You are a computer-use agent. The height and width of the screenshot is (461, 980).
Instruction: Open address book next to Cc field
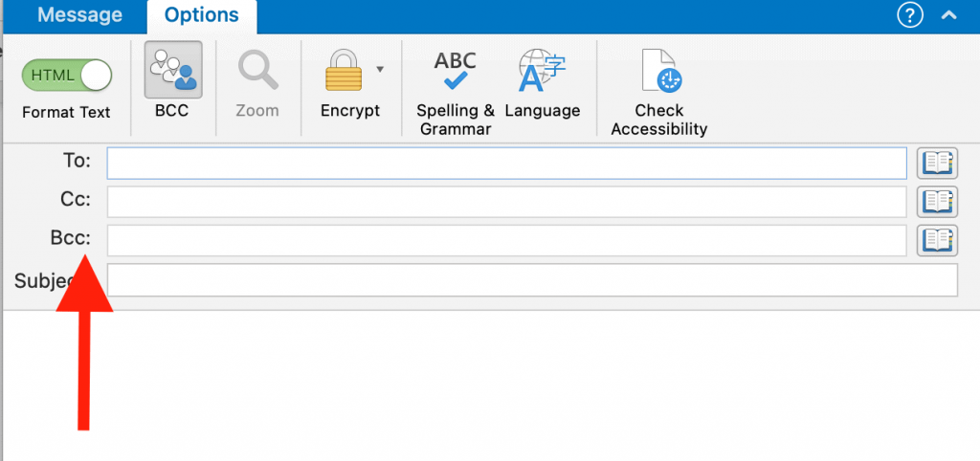coord(937,202)
